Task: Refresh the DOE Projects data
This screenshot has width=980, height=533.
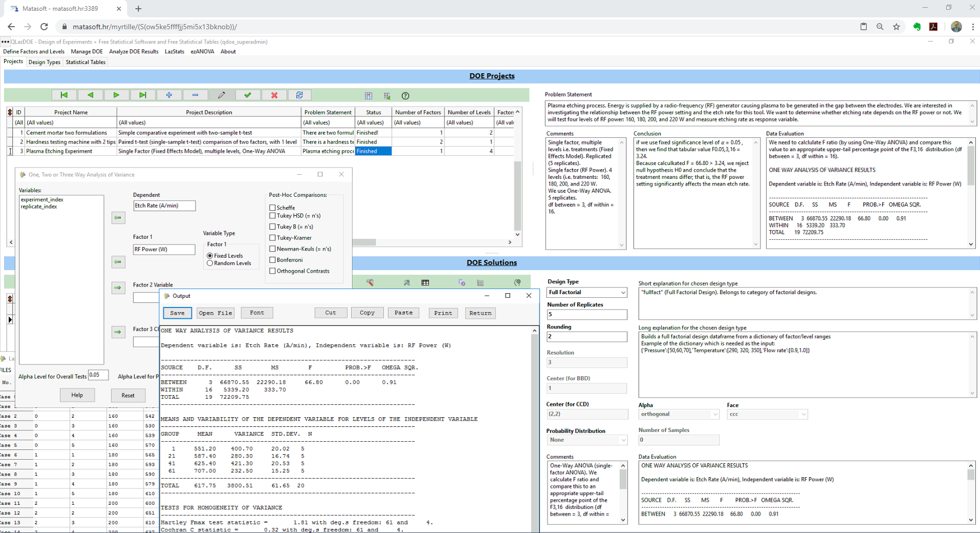Action: click(x=300, y=95)
